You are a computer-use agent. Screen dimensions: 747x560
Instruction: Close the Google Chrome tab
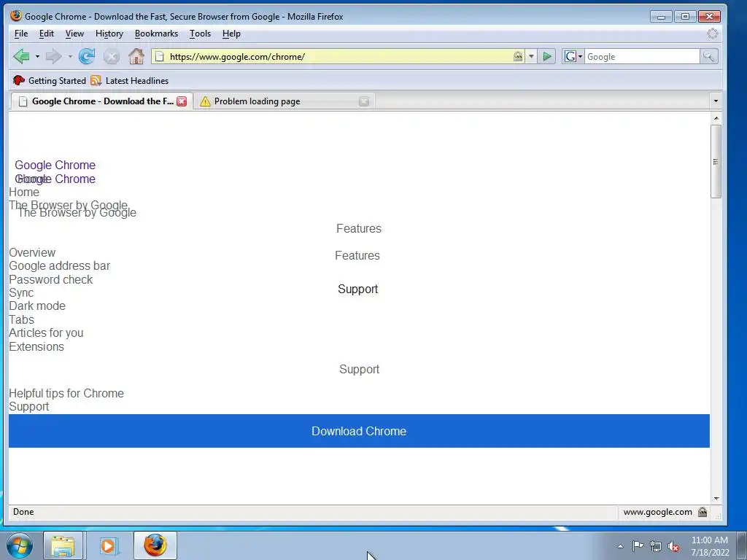tap(182, 101)
